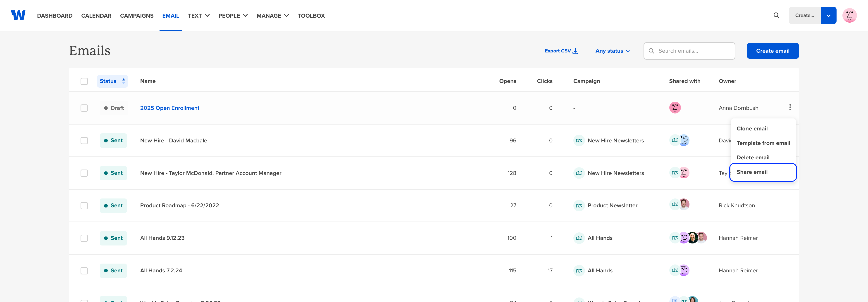Click the Export CSV download icon
Screen dimensions: 868x302
point(575,51)
